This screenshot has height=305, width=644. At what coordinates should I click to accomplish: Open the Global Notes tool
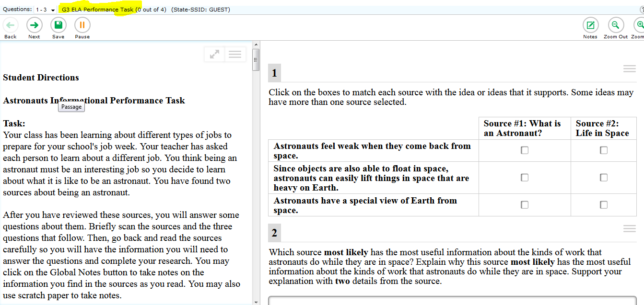(x=590, y=24)
